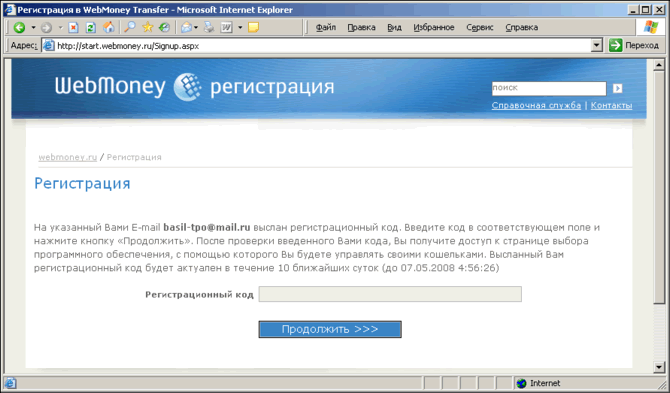Click the Mail envelope toolbar icon

[186, 27]
